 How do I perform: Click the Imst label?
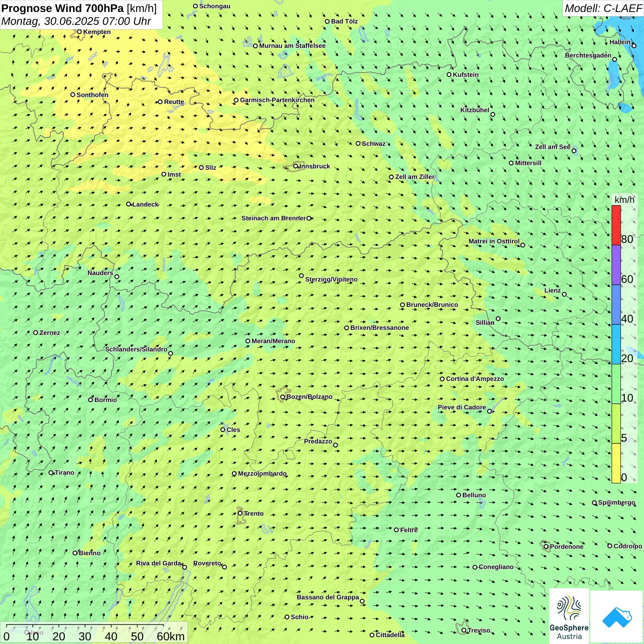(174, 174)
